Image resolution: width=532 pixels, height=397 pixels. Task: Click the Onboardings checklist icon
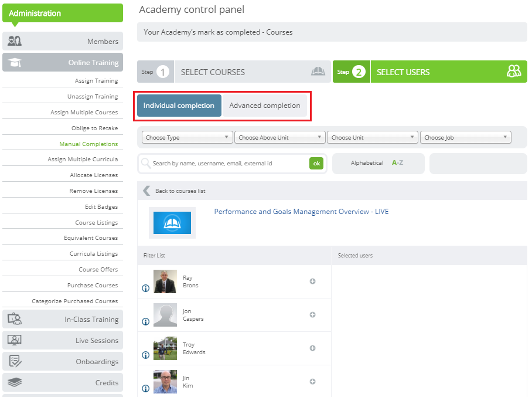point(15,361)
